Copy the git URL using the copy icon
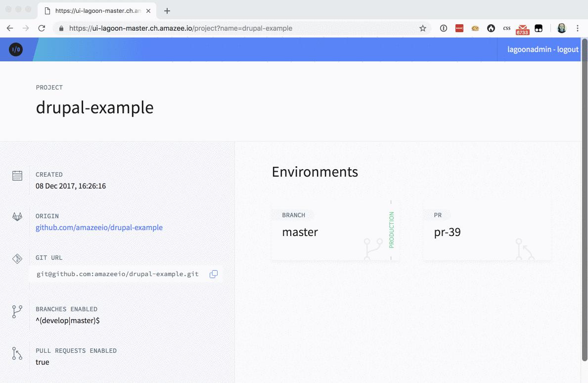Screen dimensions: 588x383 [213, 274]
